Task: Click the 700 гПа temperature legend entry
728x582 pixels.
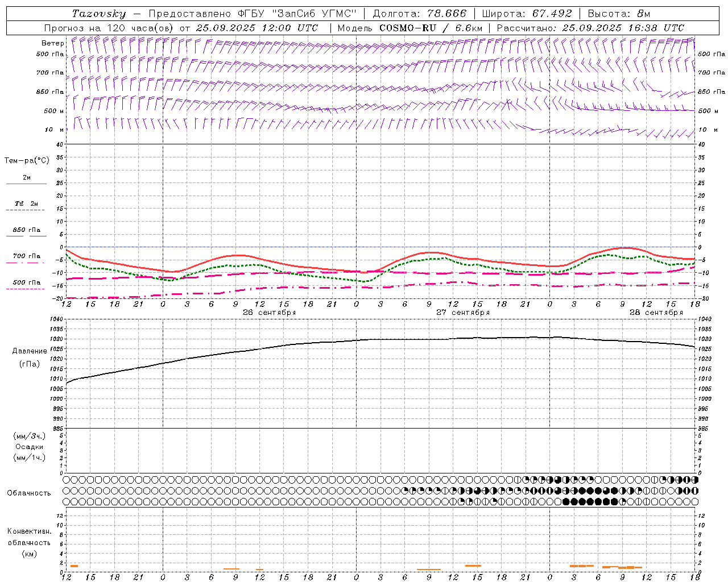Action: (26, 256)
